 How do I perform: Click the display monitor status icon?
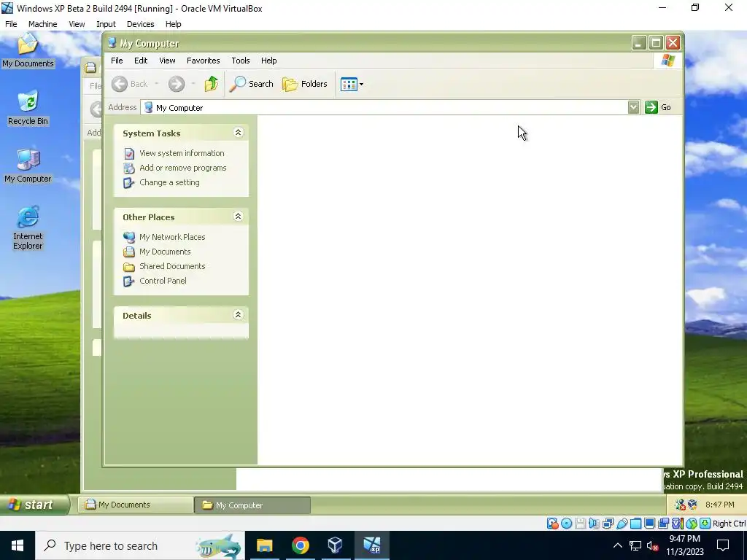point(649,524)
